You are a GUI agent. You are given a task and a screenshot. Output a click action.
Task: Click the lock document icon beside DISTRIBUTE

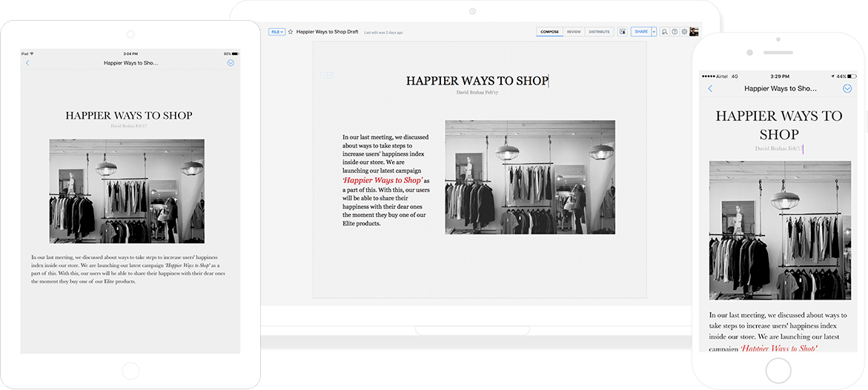tap(623, 32)
